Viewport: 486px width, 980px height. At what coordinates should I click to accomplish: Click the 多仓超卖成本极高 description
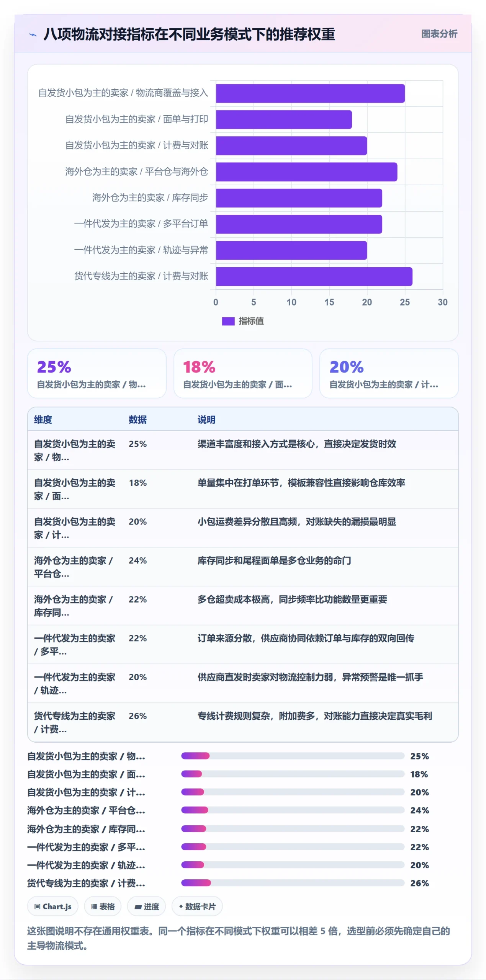(292, 599)
